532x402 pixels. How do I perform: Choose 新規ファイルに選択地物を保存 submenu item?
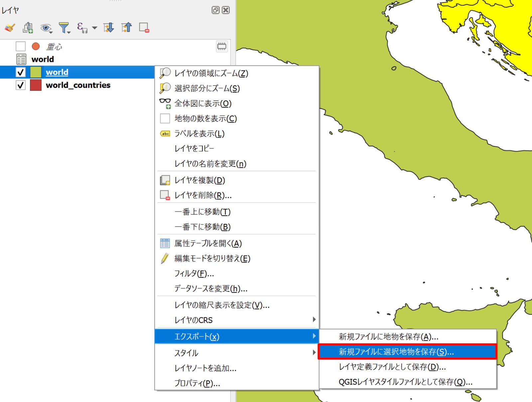[408, 352]
